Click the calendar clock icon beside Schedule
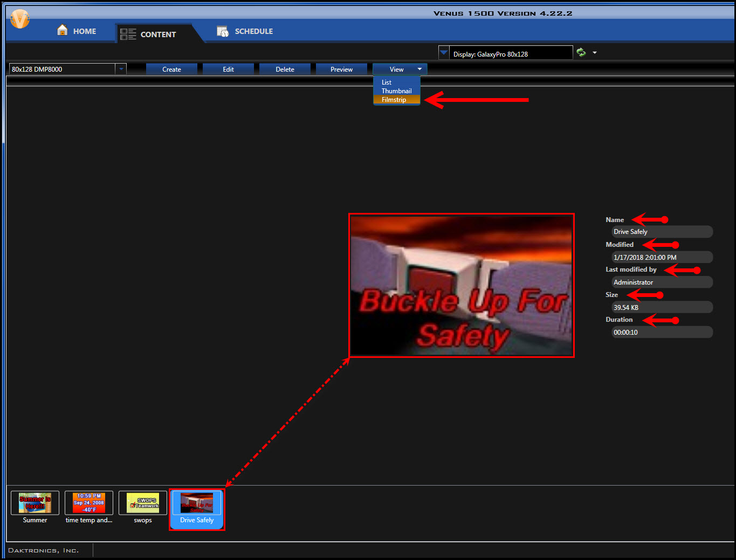Image resolution: width=736 pixels, height=560 pixels. [223, 31]
